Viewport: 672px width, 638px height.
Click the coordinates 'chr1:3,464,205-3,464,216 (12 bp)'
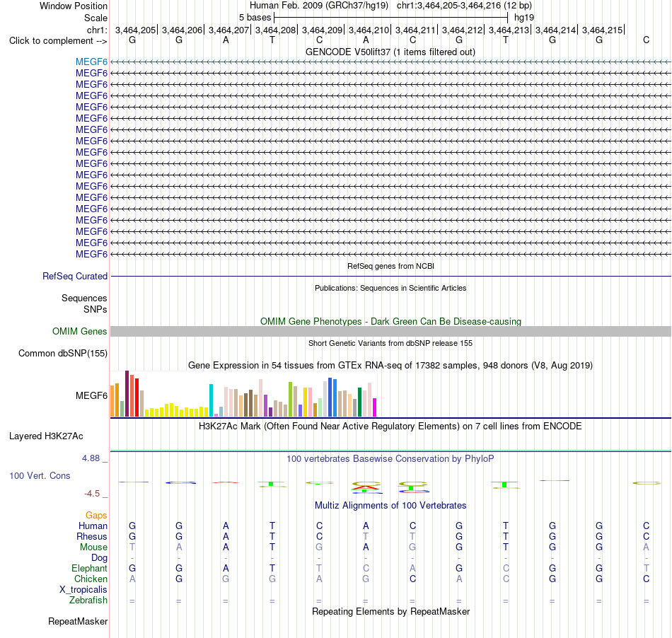coord(464,6)
